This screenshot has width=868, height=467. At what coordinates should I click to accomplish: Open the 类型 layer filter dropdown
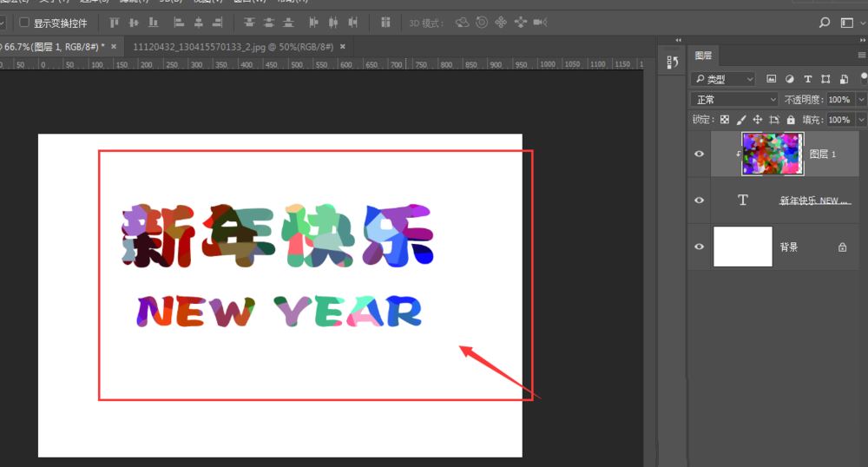pyautogui.click(x=724, y=79)
